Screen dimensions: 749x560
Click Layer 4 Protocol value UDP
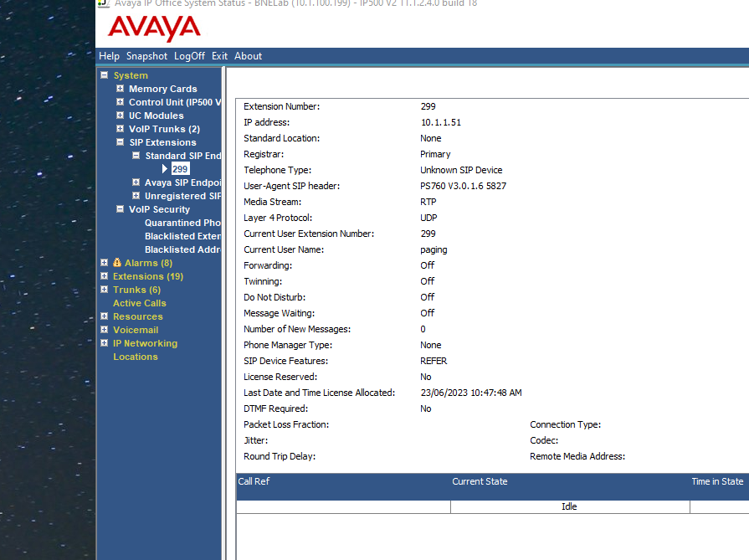428,218
